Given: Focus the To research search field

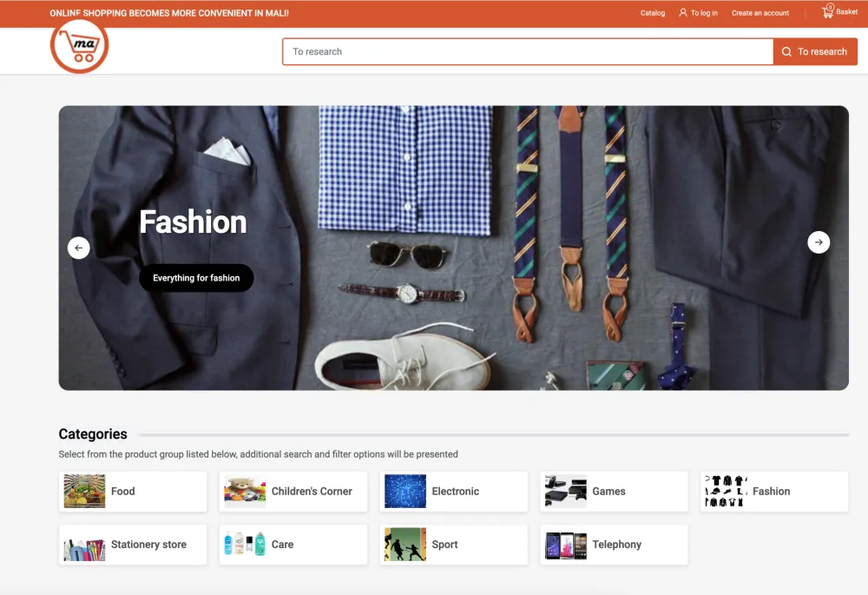Looking at the screenshot, I should click(x=528, y=52).
